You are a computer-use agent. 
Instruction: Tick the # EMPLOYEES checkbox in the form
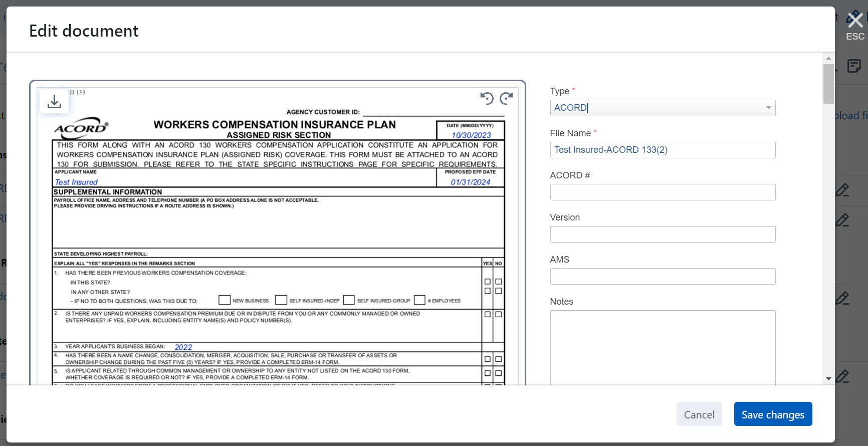(419, 300)
